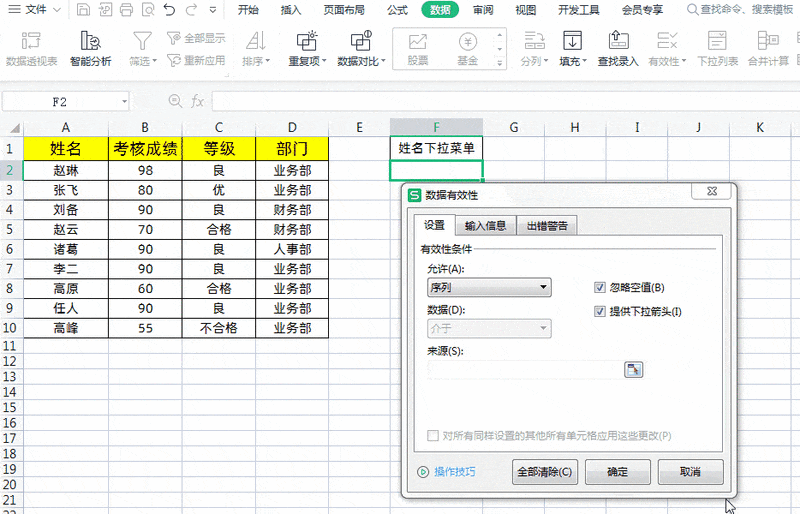Click the save icon in quick access bar
Viewport: 800px width, 514px height.
coord(82,10)
